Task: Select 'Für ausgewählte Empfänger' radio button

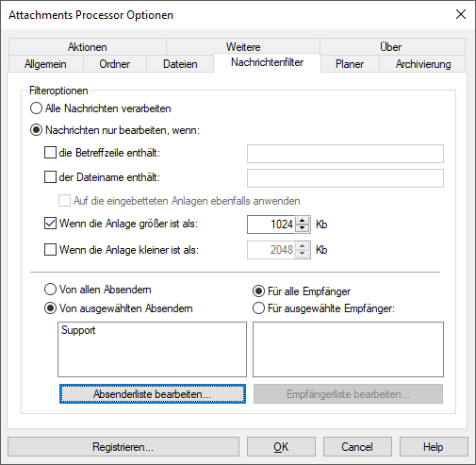Action: [x=258, y=308]
